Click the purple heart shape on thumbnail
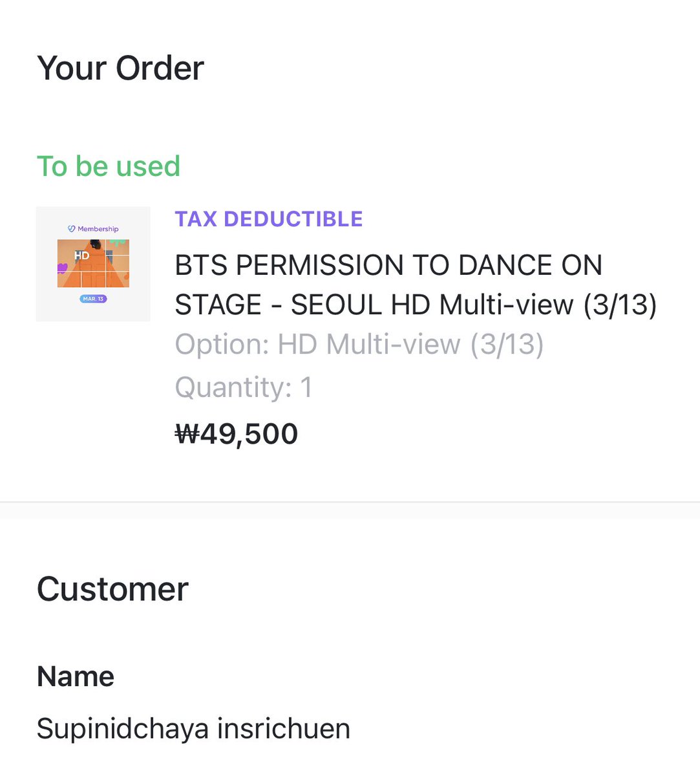 [63, 268]
